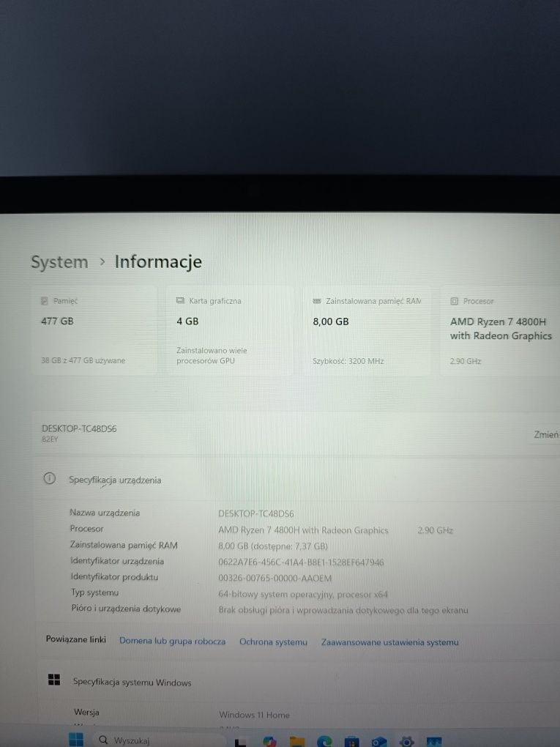Click the 82EY model label under PC name
This screenshot has width=560, height=747.
(x=50, y=439)
